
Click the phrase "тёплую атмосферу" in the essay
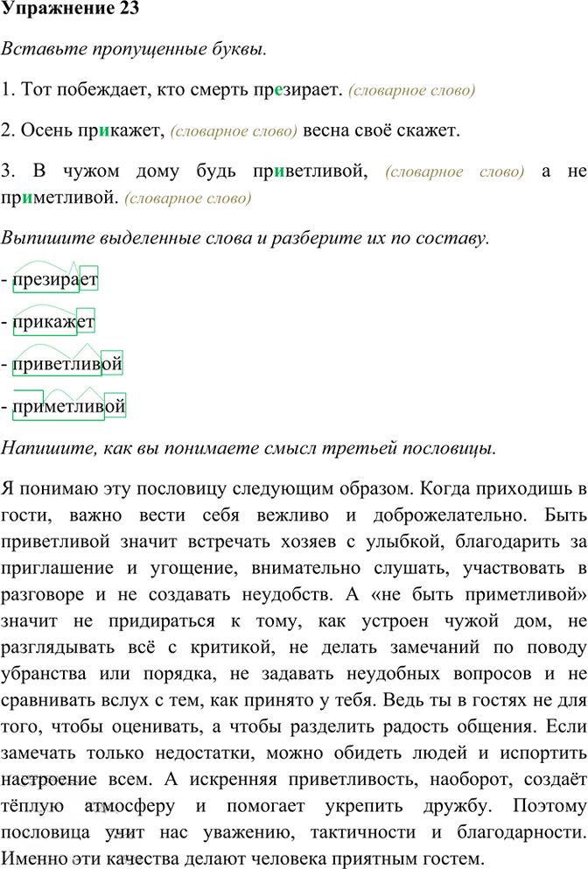87,806
